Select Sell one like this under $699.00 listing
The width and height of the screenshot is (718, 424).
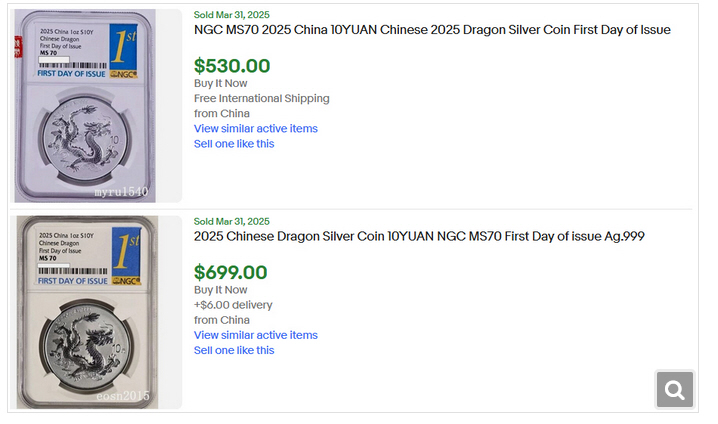(233, 350)
